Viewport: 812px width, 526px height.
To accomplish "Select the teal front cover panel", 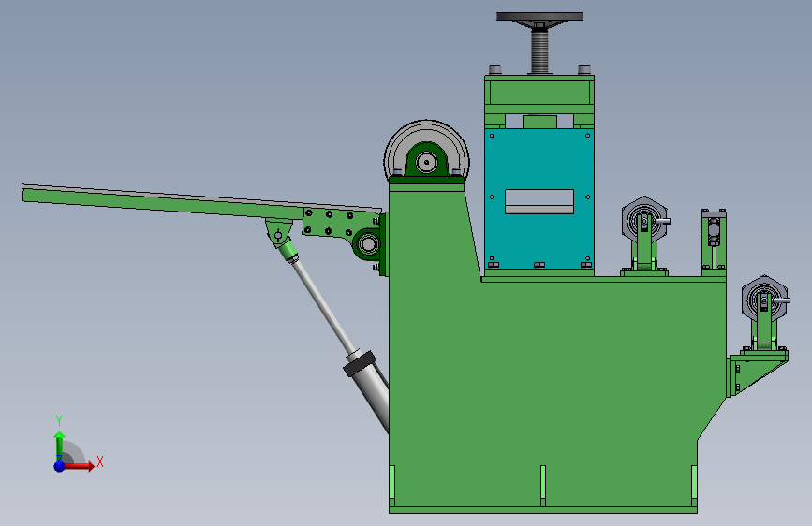I will pos(539,160).
